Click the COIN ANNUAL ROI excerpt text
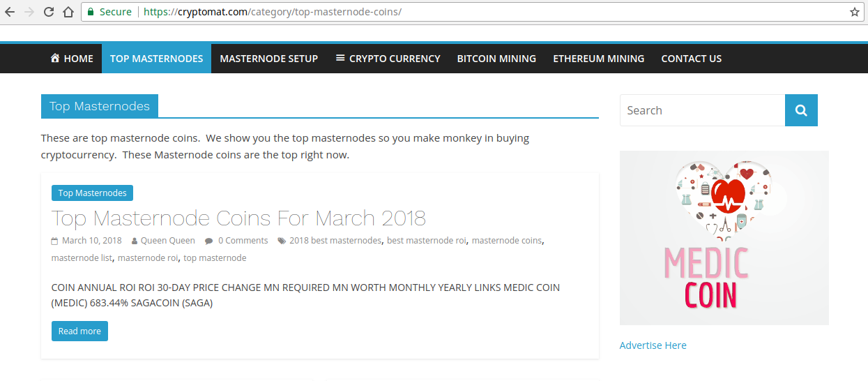This screenshot has height=381, width=868. pyautogui.click(x=305, y=295)
